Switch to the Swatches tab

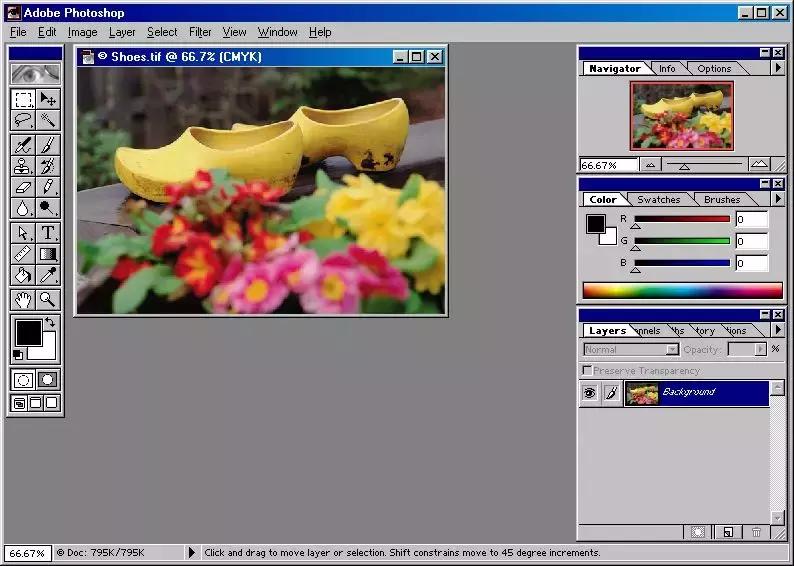coord(658,199)
